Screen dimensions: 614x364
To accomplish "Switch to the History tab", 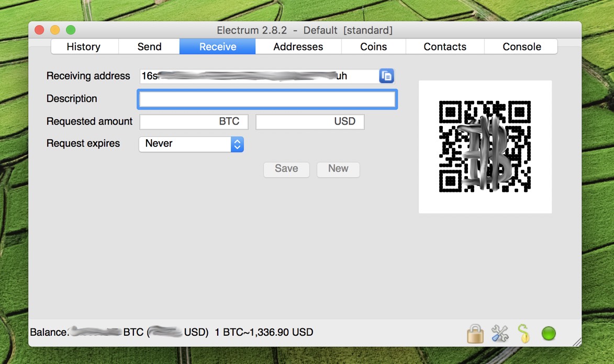I will pos(84,47).
